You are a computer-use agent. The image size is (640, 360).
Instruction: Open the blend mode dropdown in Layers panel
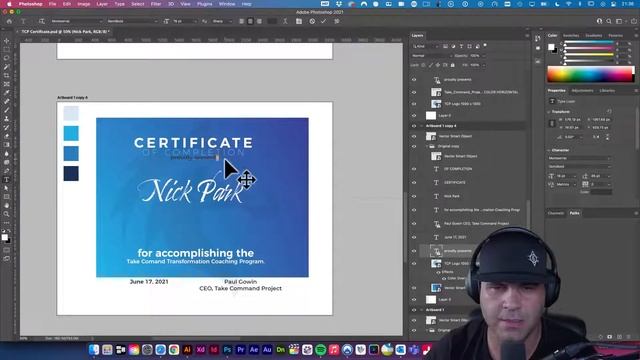pos(431,56)
